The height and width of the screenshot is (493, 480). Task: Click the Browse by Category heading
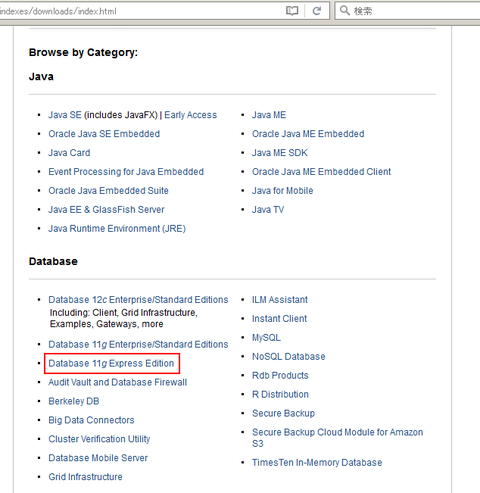tap(83, 52)
